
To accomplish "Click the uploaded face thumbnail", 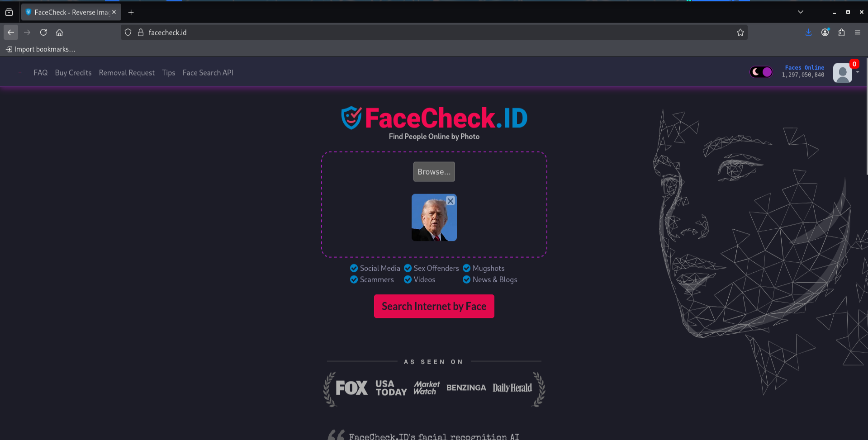I will 434,218.
